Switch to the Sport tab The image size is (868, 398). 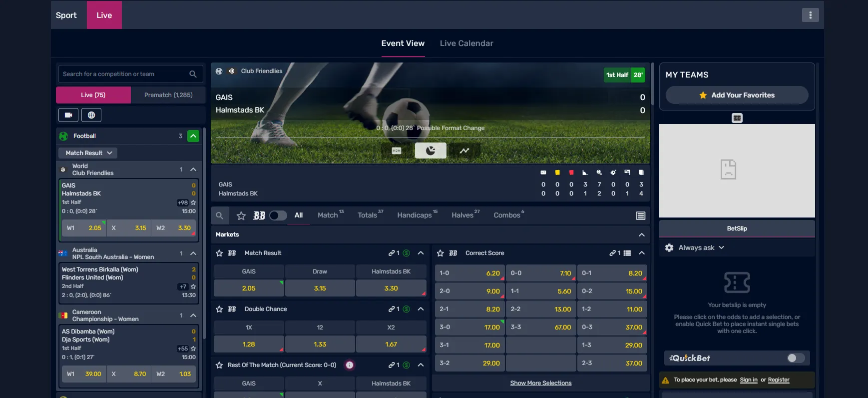[66, 15]
